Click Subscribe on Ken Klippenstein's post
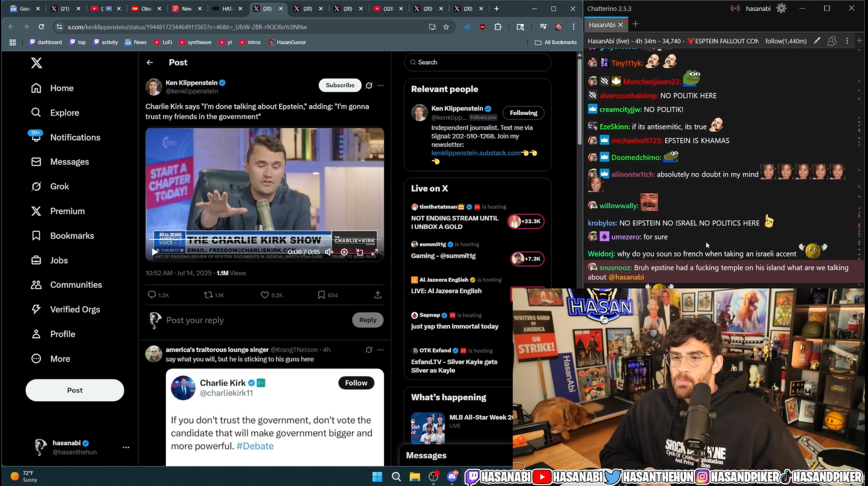868x486 pixels. (x=340, y=86)
